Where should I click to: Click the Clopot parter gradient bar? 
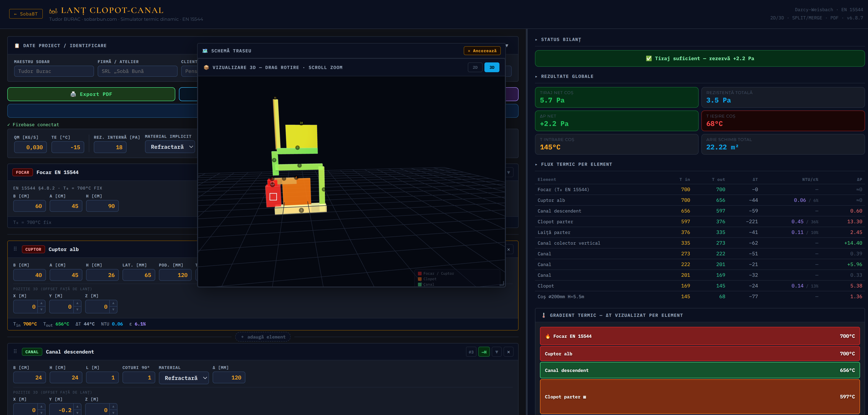coord(700,397)
